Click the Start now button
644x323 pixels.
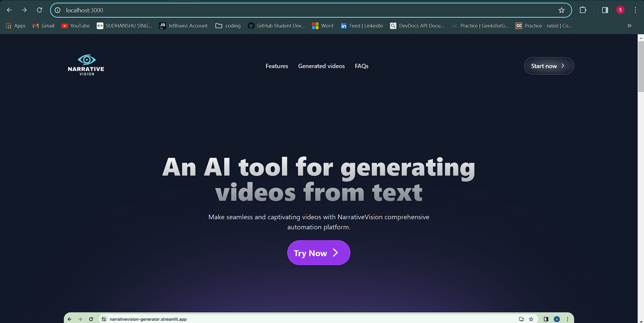click(x=549, y=66)
